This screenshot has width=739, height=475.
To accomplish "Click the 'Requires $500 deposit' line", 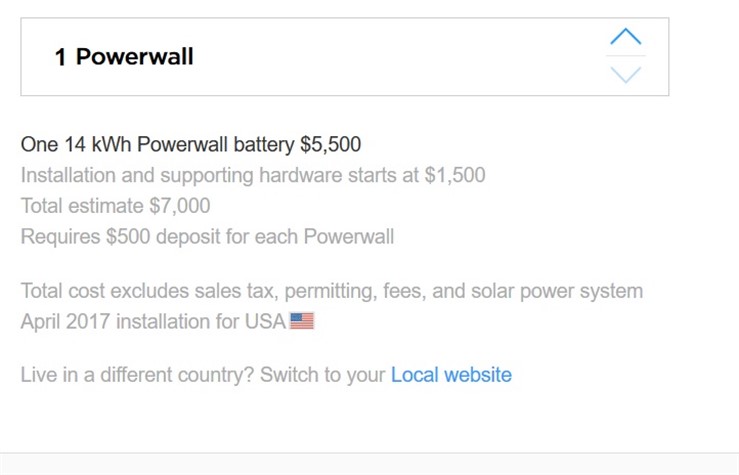I will point(207,237).
